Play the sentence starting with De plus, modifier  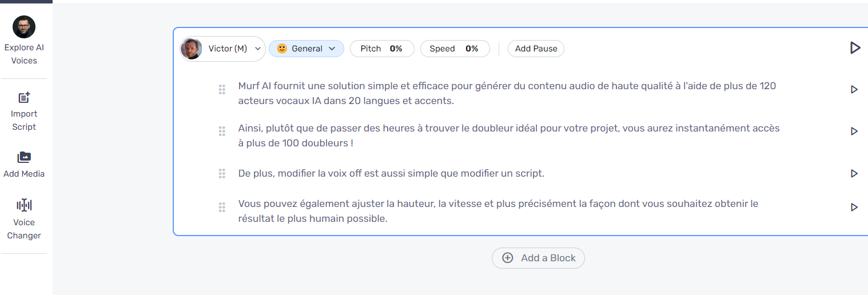(x=854, y=173)
